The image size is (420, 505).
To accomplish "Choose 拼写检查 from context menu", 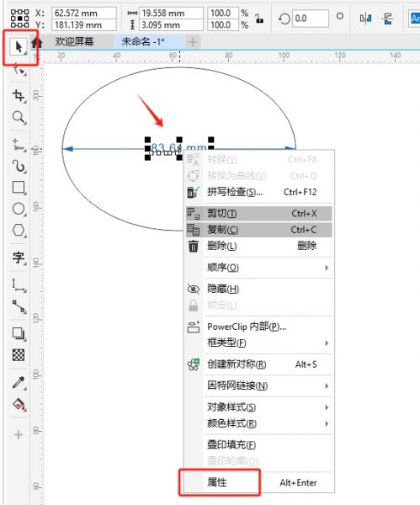I will [x=259, y=192].
